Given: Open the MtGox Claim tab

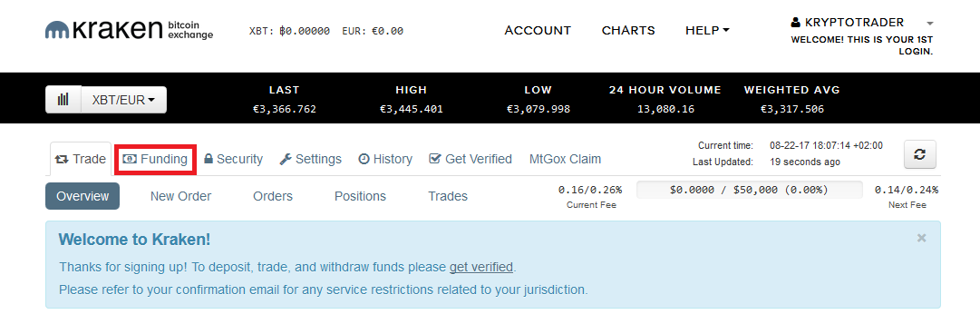Looking at the screenshot, I should (x=565, y=159).
